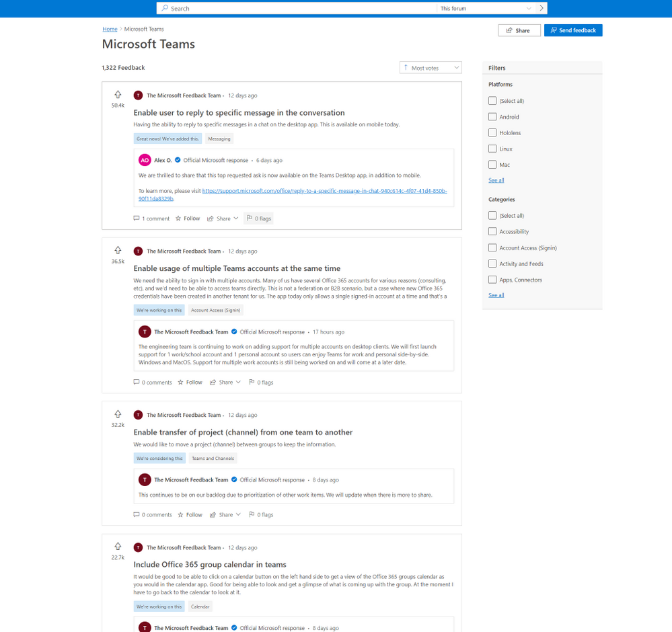This screenshot has width=672, height=632.
Task: Upvote the multiple Teams accounts post
Action: tap(118, 250)
